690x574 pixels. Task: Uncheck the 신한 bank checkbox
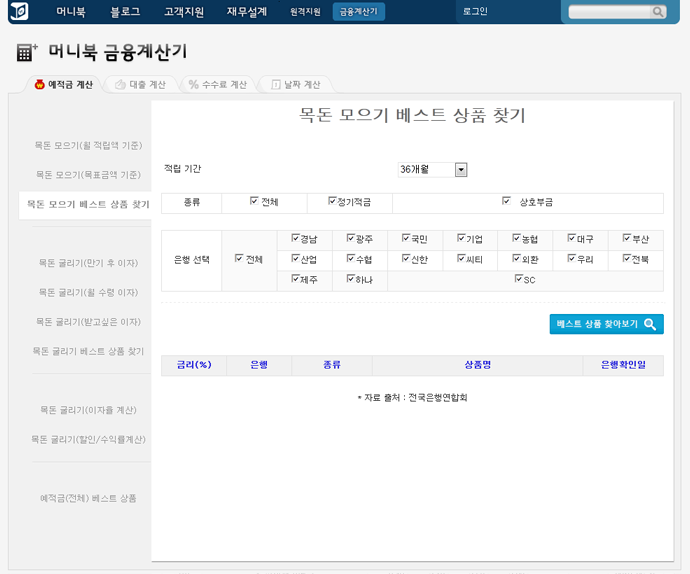point(406,258)
